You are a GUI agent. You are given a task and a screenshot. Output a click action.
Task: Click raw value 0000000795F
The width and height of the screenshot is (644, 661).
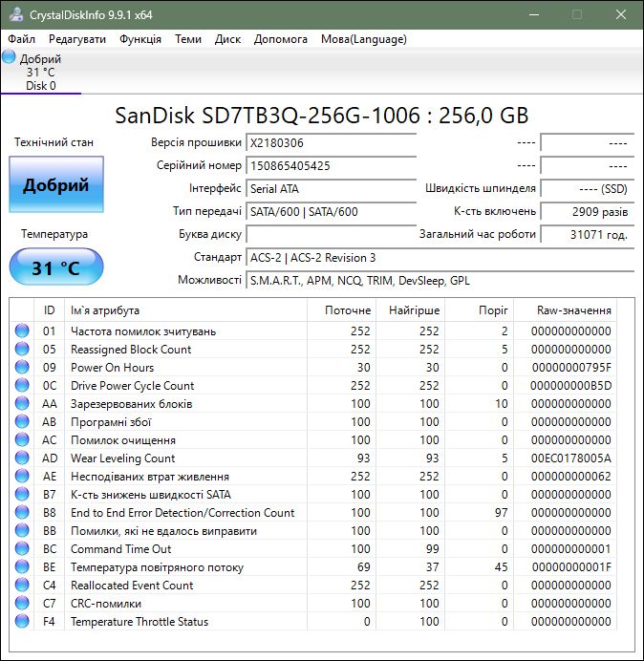pos(571,368)
